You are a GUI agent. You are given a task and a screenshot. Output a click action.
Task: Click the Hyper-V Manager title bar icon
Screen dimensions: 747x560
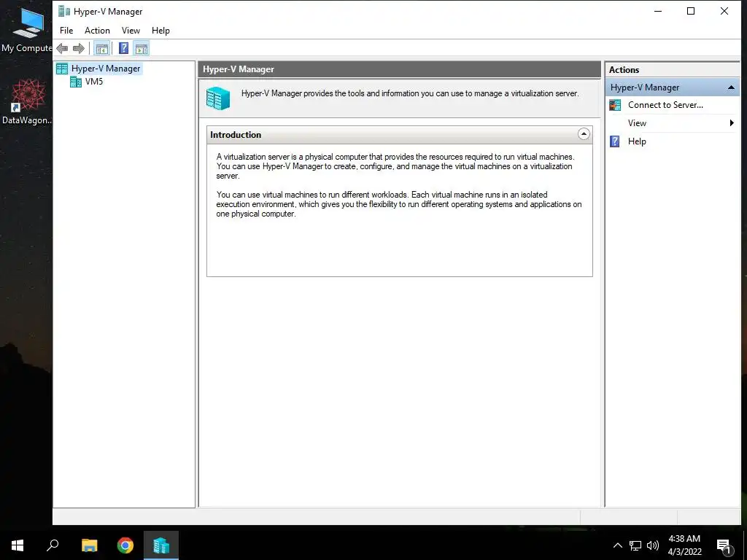pos(64,12)
